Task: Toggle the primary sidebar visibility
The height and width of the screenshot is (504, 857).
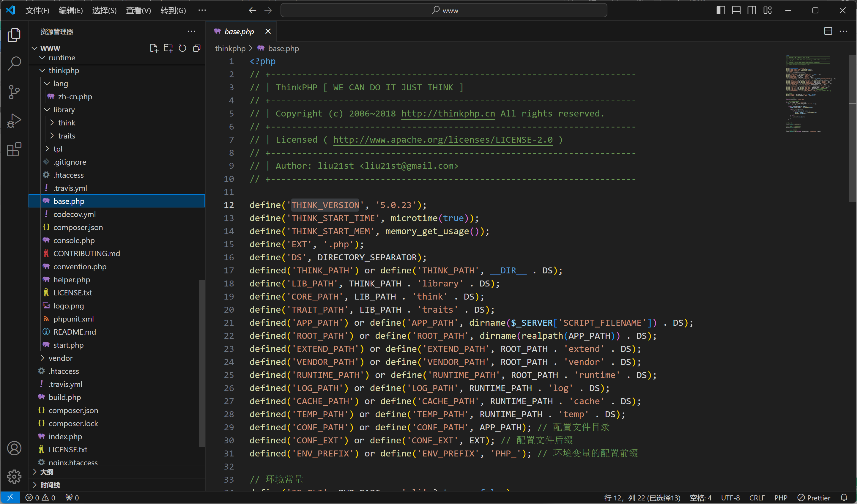Action: (721, 10)
